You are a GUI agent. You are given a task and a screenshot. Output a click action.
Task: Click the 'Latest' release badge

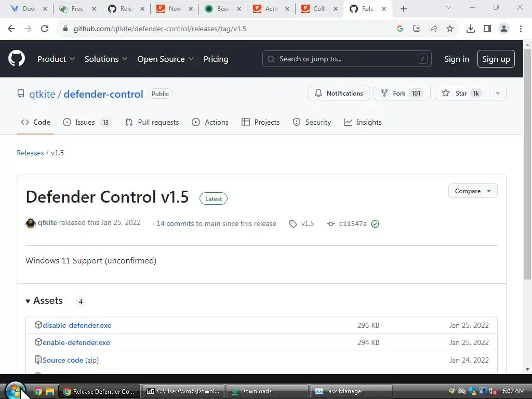tap(214, 199)
